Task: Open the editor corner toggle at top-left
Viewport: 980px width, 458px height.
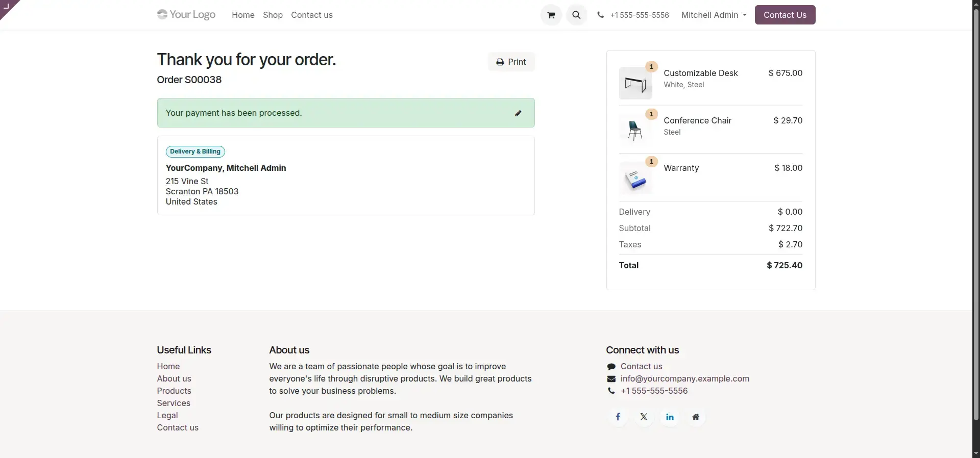Action: pyautogui.click(x=7, y=7)
